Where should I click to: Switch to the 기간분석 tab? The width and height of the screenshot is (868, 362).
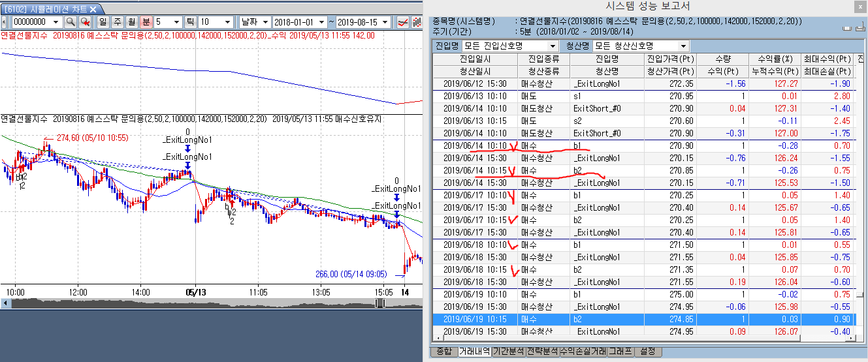coord(509,352)
